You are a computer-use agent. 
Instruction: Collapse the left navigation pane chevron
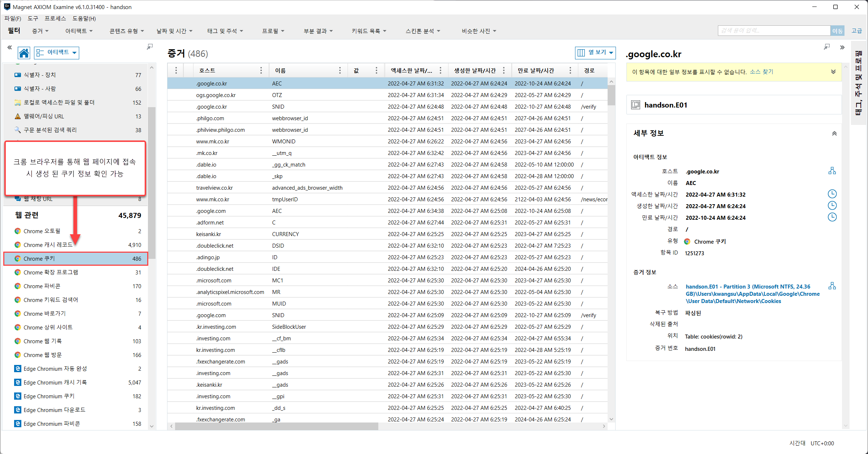point(9,47)
